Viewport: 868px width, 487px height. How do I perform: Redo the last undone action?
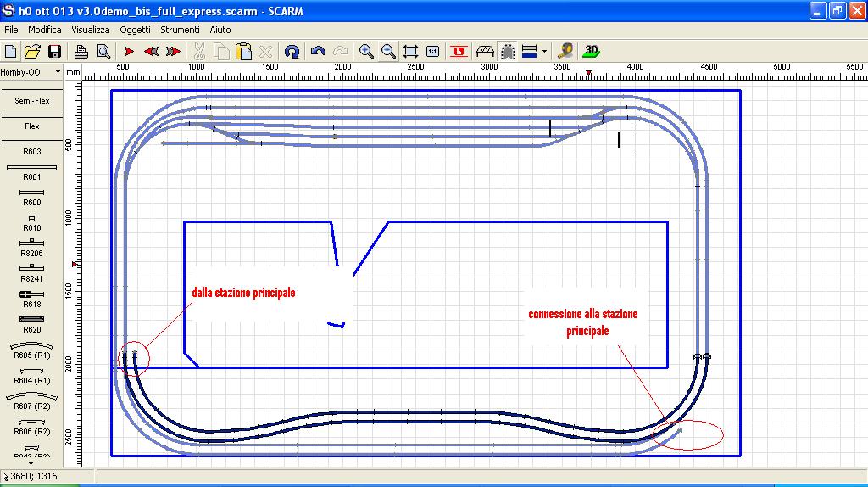pos(340,52)
